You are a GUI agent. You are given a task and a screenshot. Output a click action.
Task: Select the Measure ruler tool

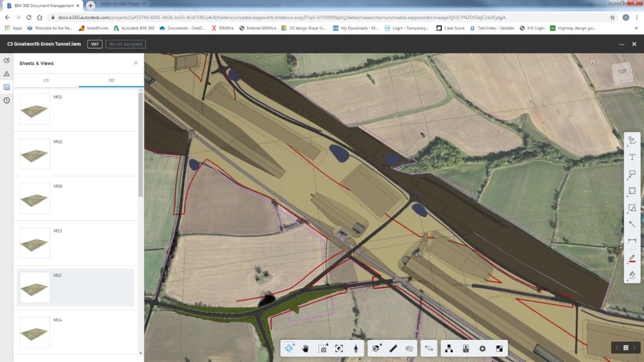[393, 348]
